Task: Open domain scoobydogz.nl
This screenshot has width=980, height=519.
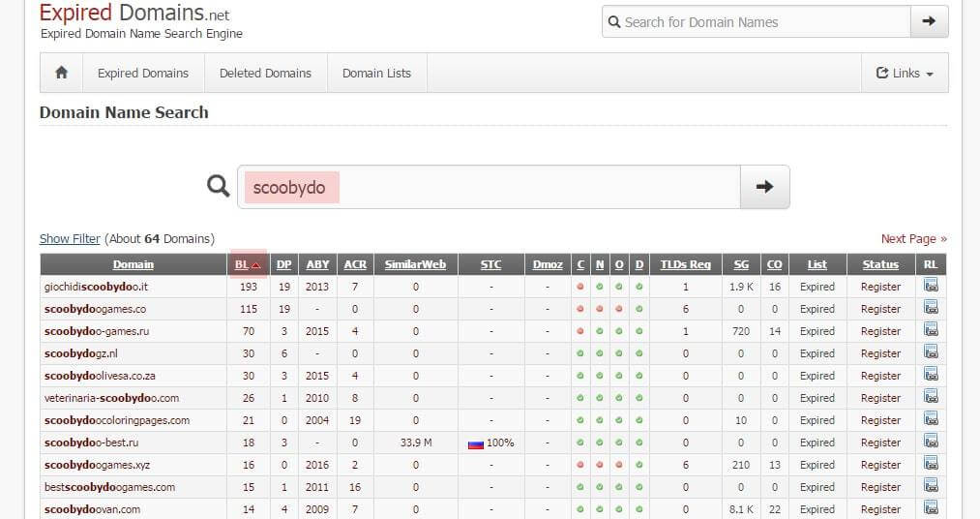Action: (x=80, y=353)
